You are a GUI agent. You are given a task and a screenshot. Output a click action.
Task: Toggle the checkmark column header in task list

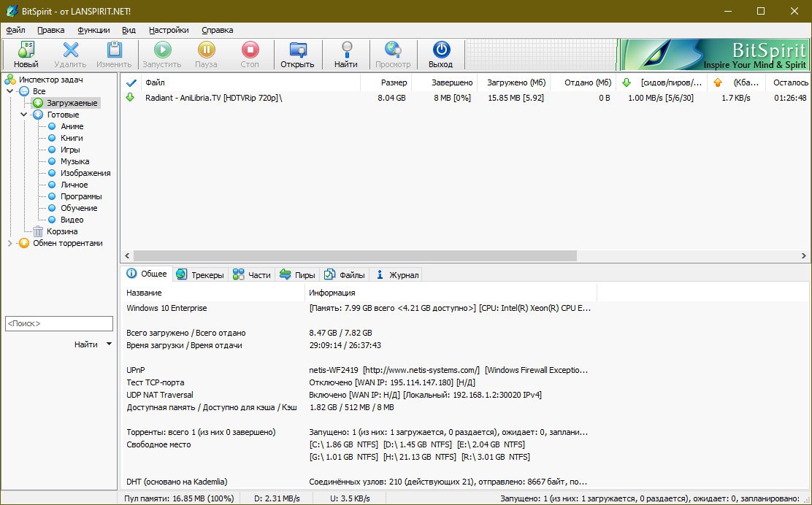click(131, 82)
